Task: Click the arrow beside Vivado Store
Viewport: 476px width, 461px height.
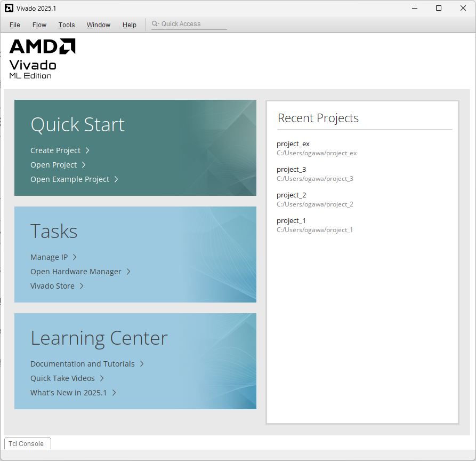Action: click(x=82, y=286)
